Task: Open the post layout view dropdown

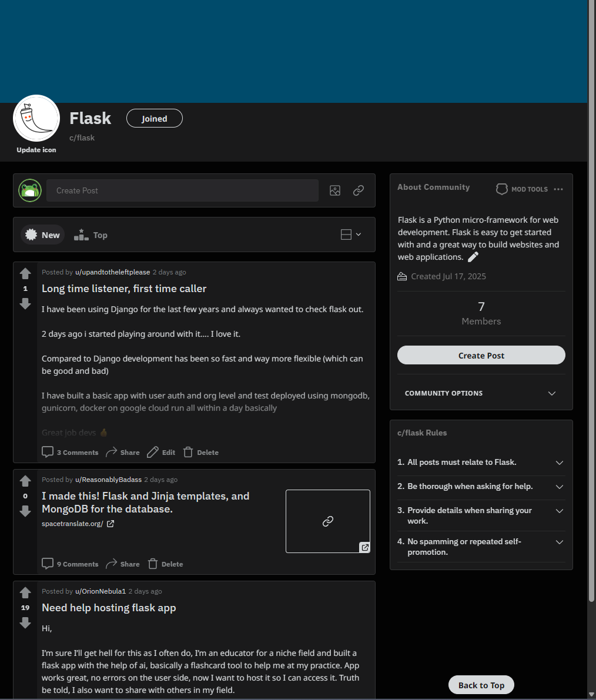Action: tap(351, 235)
